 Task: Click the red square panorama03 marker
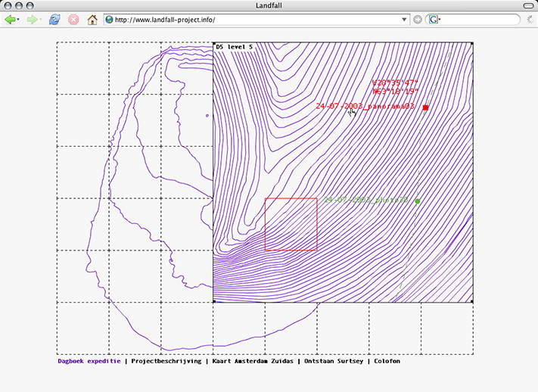click(426, 107)
